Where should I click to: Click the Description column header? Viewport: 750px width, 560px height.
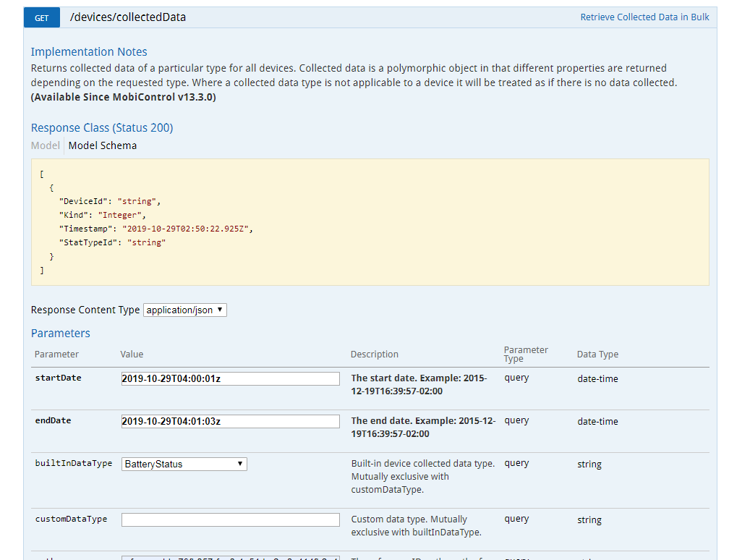(375, 355)
